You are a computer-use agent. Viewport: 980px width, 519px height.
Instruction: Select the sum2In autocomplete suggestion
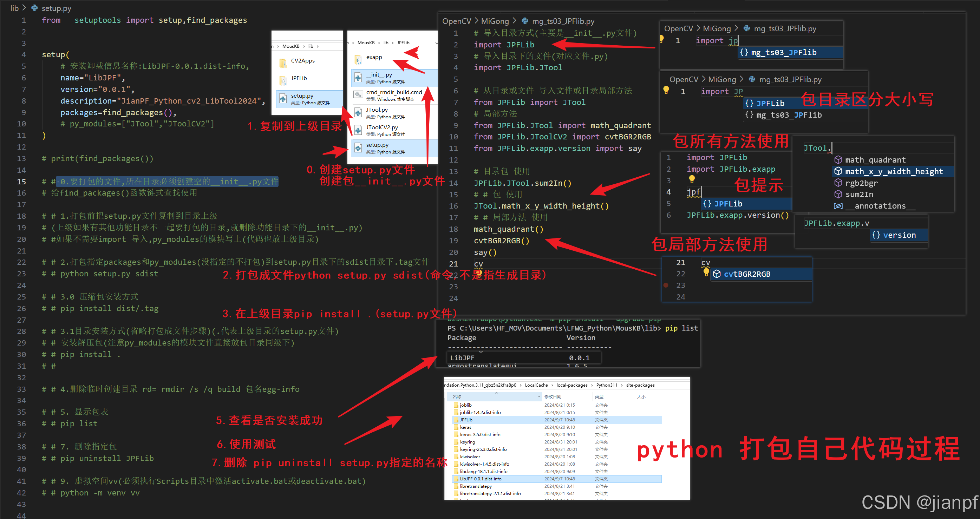[859, 194]
